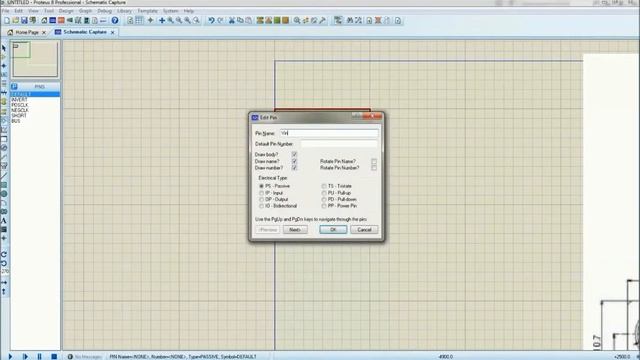Select the INVERT pin in list

[x=19, y=100]
